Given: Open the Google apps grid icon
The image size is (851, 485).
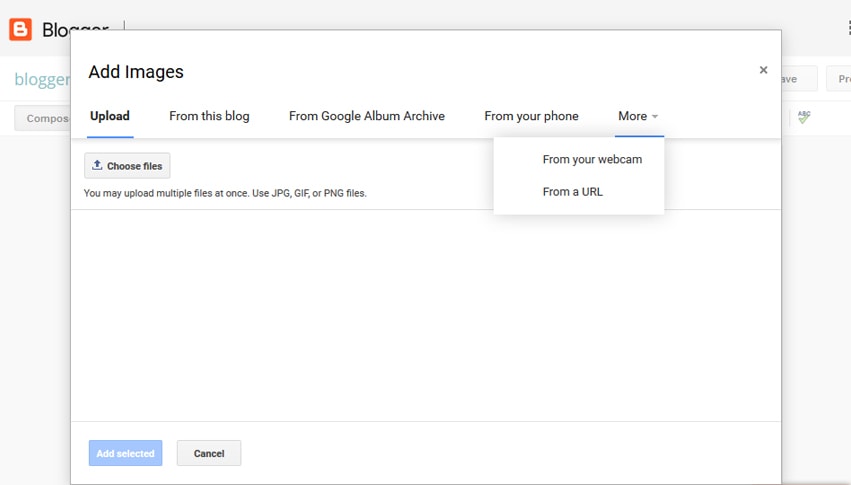Looking at the screenshot, I should tap(848, 28).
